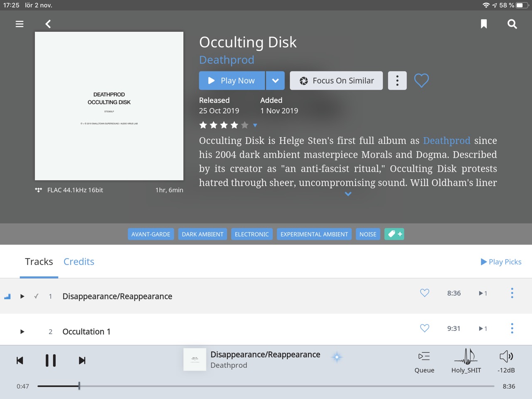The image size is (532, 399).
Task: Switch to the Tracks tab
Action: (39, 262)
